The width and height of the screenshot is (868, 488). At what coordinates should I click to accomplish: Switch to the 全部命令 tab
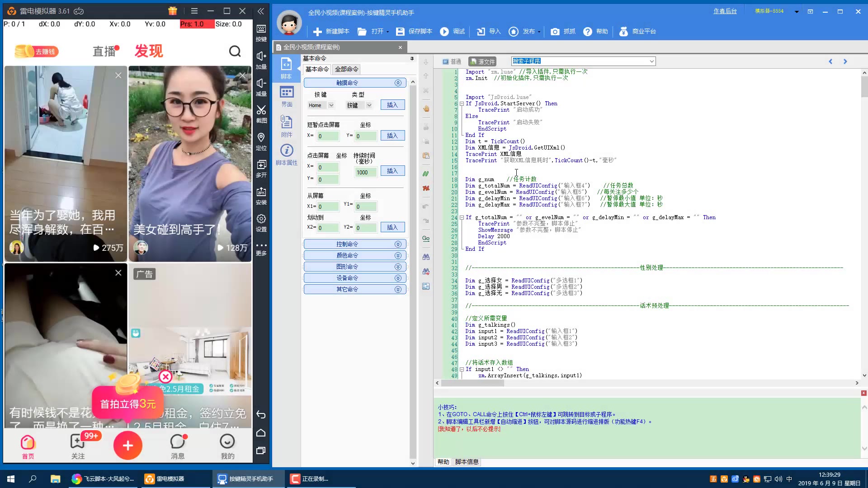pyautogui.click(x=346, y=69)
